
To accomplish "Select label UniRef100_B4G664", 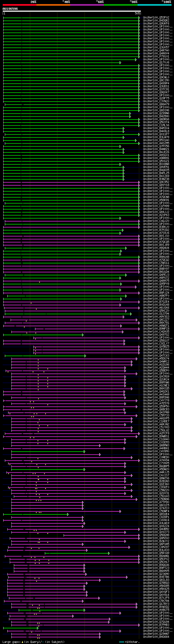I will (156, 637).
